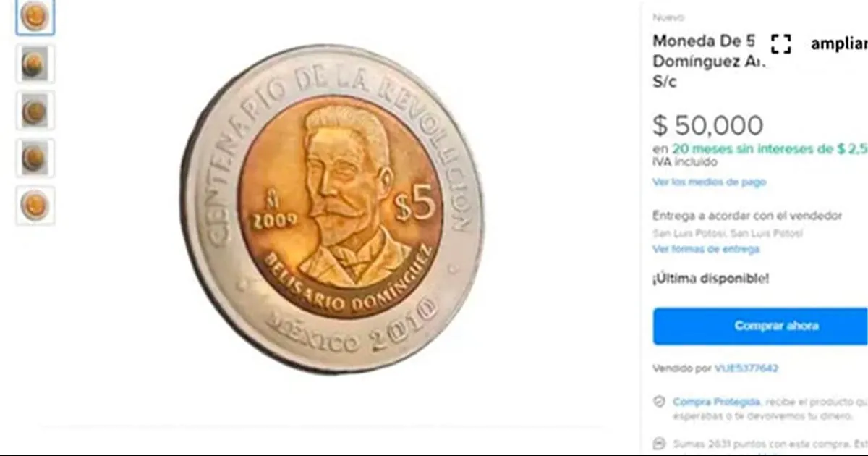Click Entrega a acordar con el vendedor

coord(747,216)
